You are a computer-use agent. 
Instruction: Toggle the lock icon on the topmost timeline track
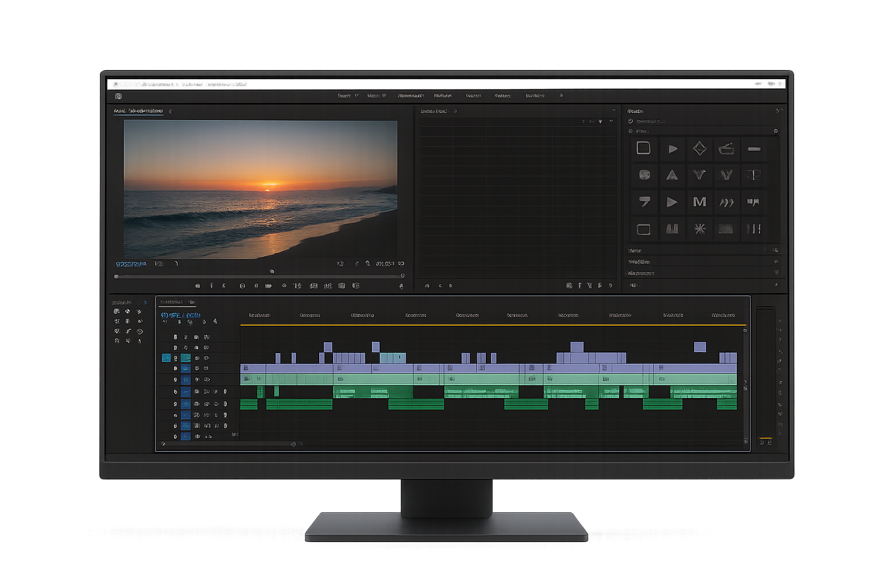pos(176,337)
